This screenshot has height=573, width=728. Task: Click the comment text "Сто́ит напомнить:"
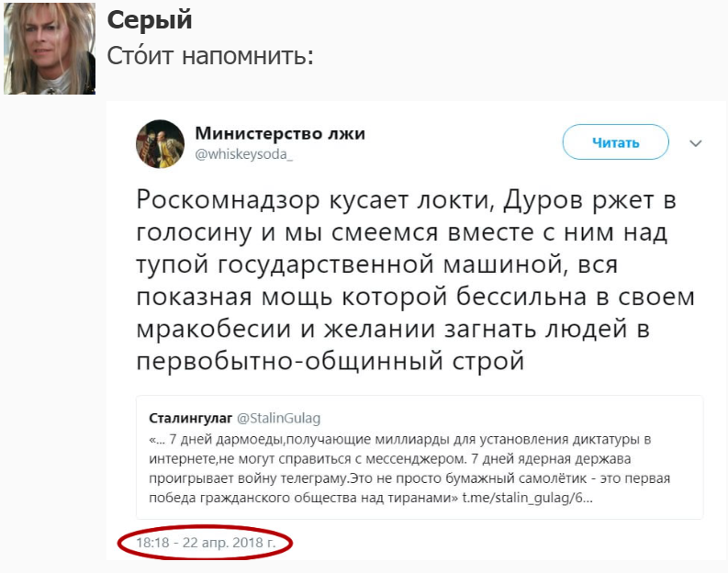[211, 56]
